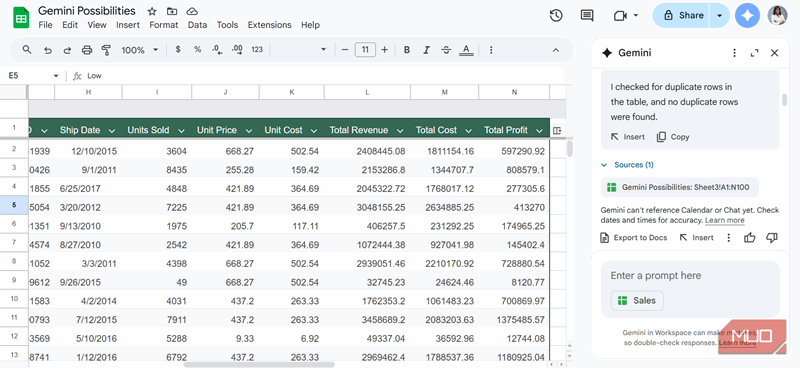The height and width of the screenshot is (368, 800).
Task: Open the zoom 100% dropdown
Action: tap(140, 50)
